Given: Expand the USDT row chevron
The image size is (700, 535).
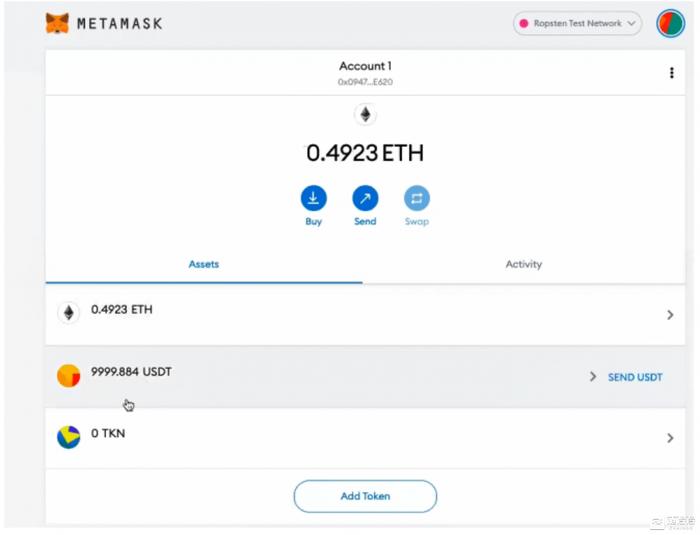Looking at the screenshot, I should pos(593,376).
